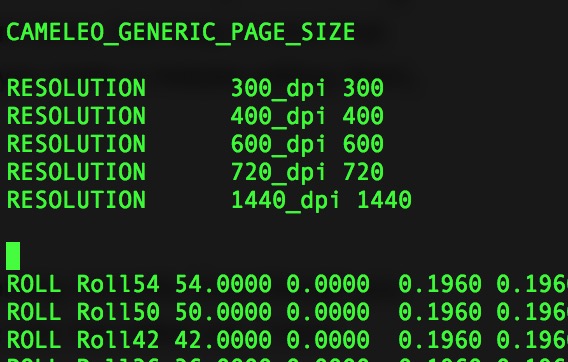Click the value 1440 after 1440_dpi
The height and width of the screenshot is (362, 568).
click(x=384, y=200)
